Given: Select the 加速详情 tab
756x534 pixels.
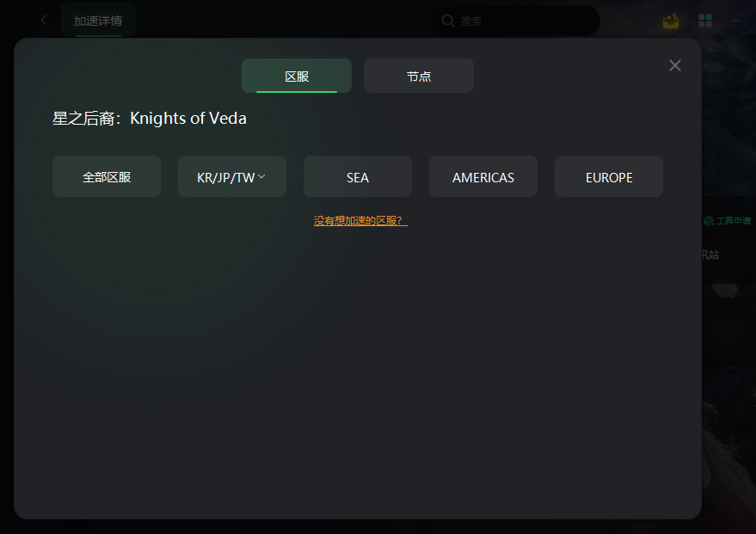Looking at the screenshot, I should (98, 21).
